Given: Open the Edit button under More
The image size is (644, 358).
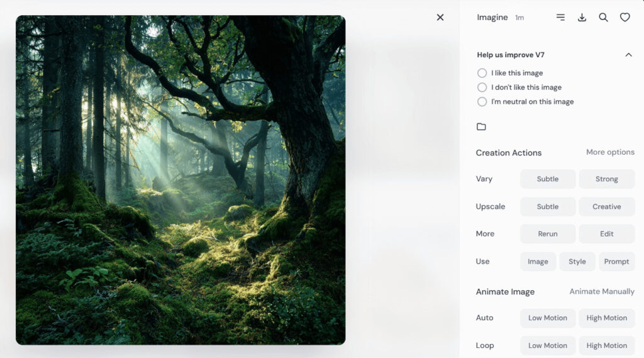Looking at the screenshot, I should pyautogui.click(x=607, y=233).
